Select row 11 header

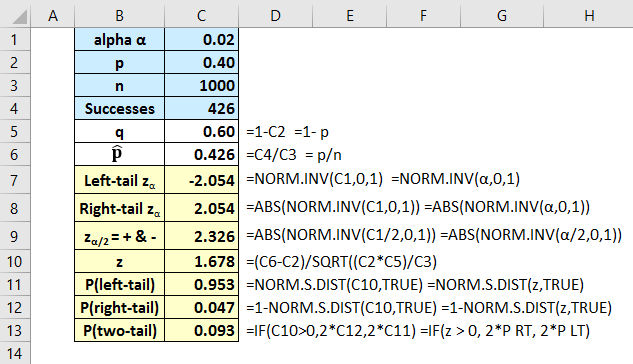point(15,285)
